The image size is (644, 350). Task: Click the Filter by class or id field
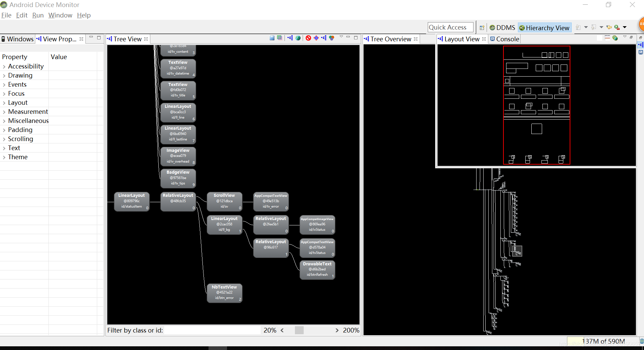(x=212, y=330)
